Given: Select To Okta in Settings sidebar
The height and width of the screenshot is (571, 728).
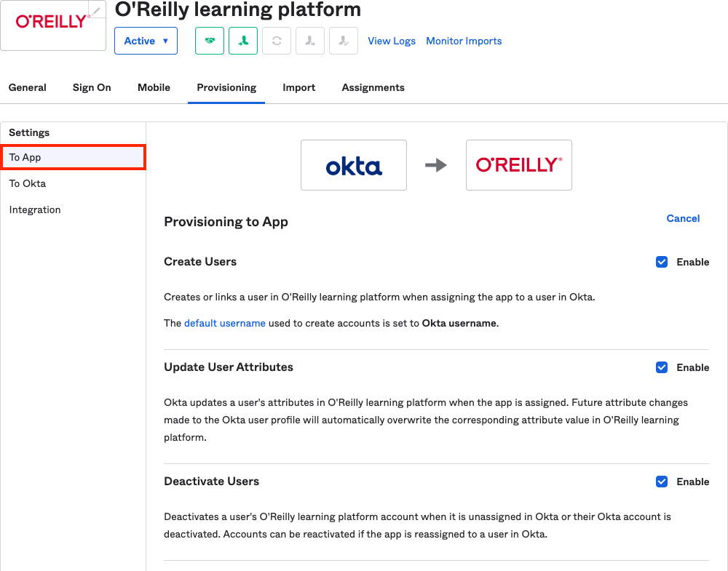Looking at the screenshot, I should [x=74, y=183].
